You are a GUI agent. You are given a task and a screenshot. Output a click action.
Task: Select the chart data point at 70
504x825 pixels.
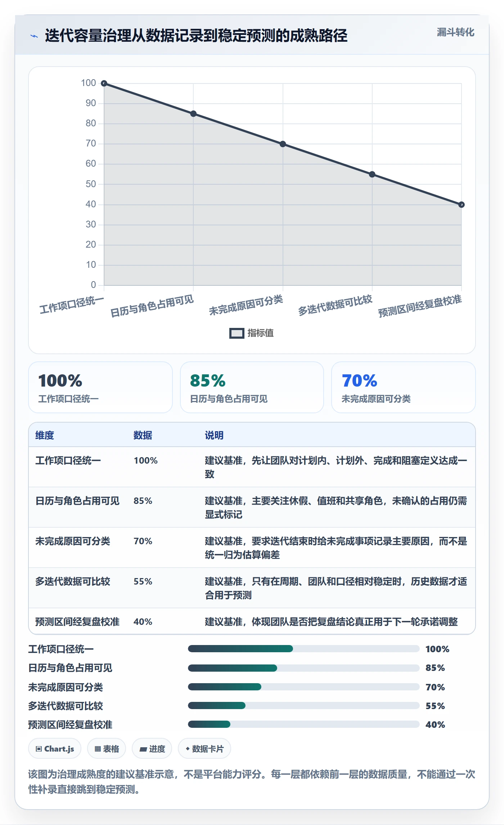pos(283,144)
